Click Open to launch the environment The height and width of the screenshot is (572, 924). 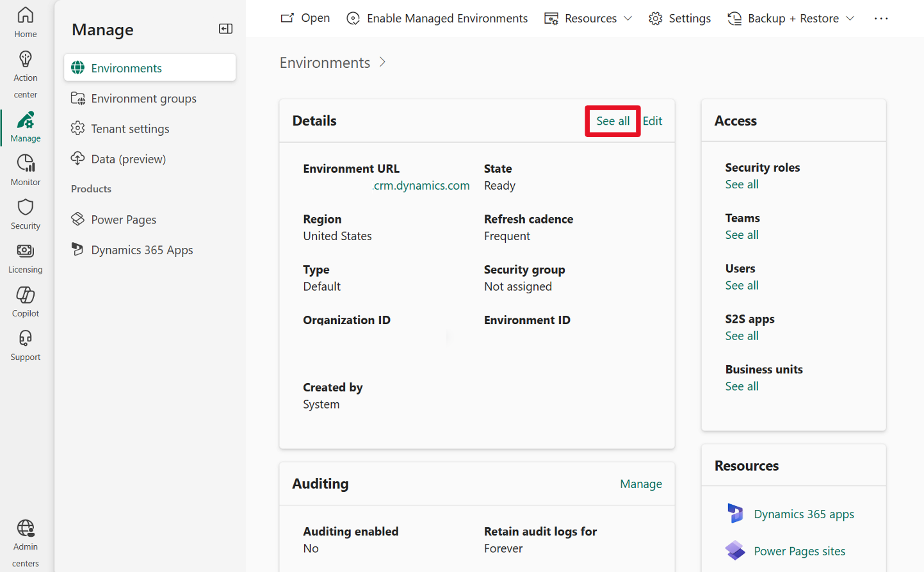[x=305, y=18]
